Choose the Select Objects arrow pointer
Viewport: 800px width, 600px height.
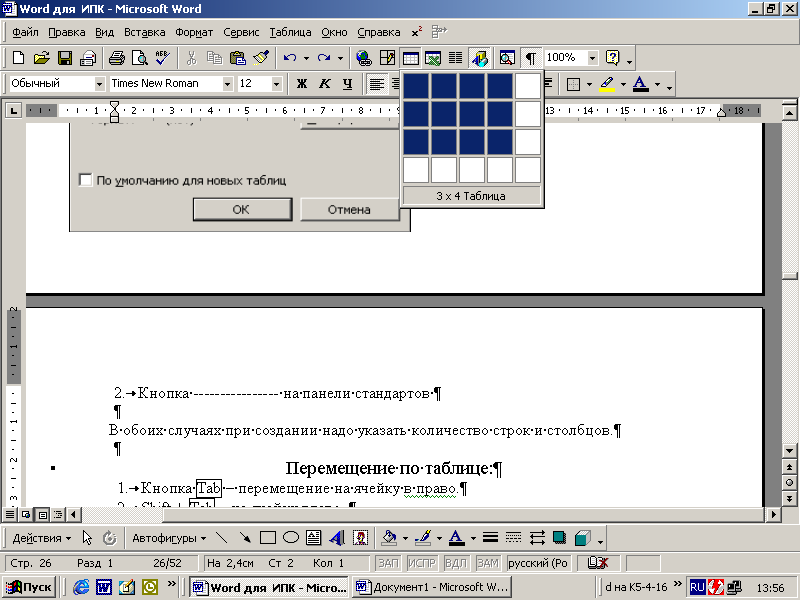[87, 538]
